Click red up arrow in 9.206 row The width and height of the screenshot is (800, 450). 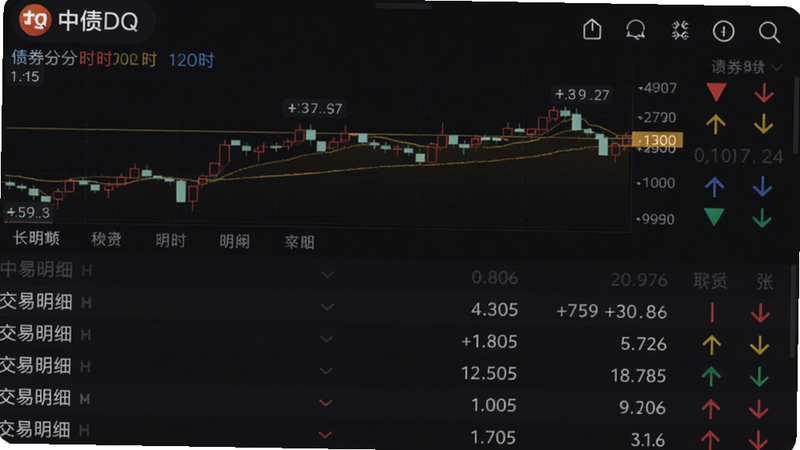coord(710,409)
